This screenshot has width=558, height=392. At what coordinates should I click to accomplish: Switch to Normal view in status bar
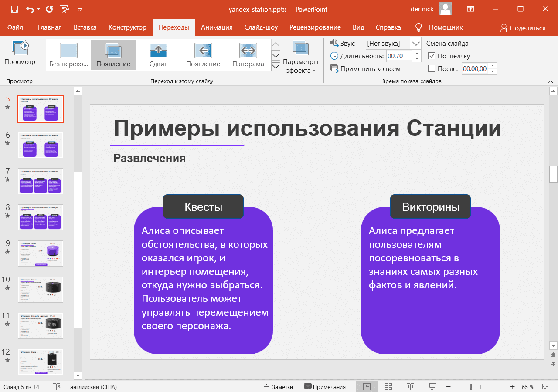tap(367, 387)
